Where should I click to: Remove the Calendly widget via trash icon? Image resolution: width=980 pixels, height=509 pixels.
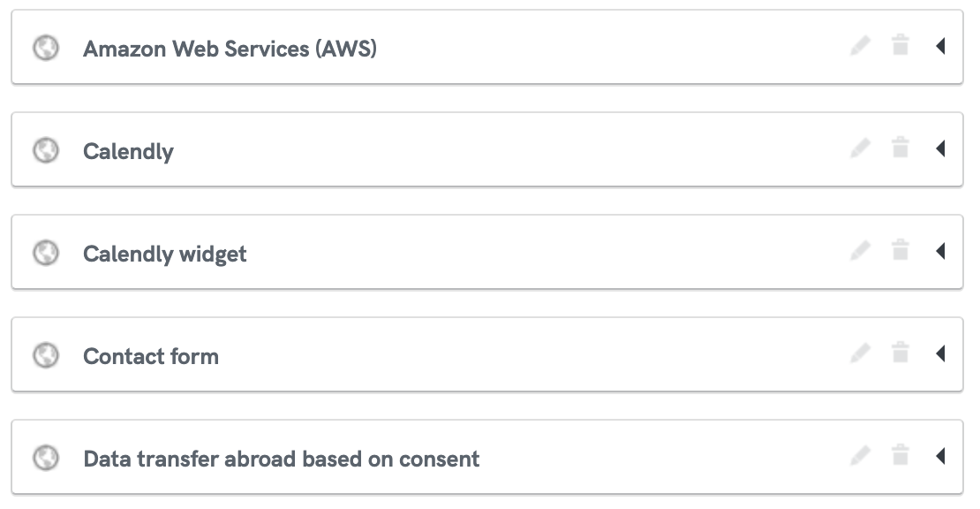(900, 250)
